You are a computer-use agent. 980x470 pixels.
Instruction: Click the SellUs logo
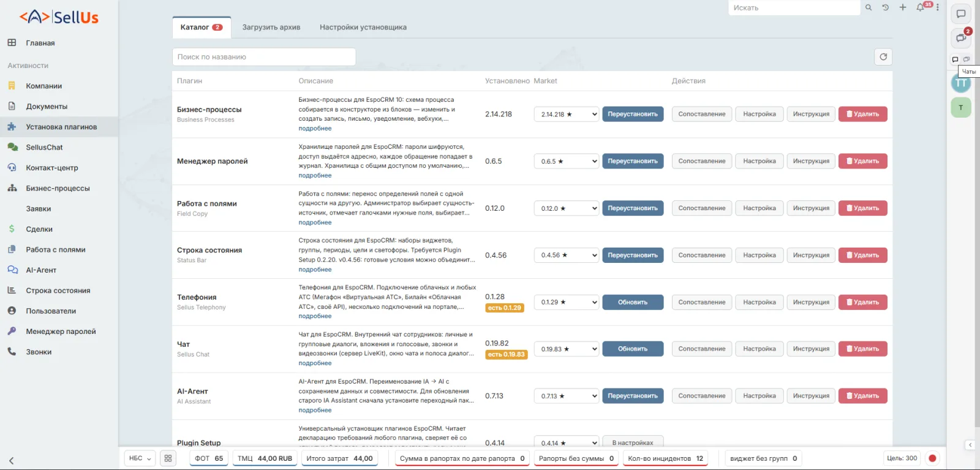(59, 17)
